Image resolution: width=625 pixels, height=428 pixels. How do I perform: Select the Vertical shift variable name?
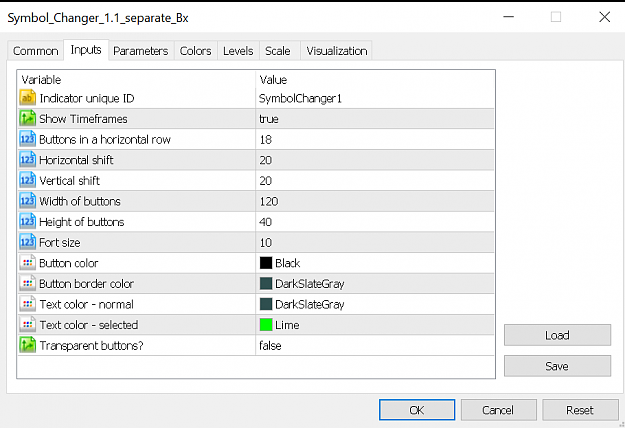(69, 181)
